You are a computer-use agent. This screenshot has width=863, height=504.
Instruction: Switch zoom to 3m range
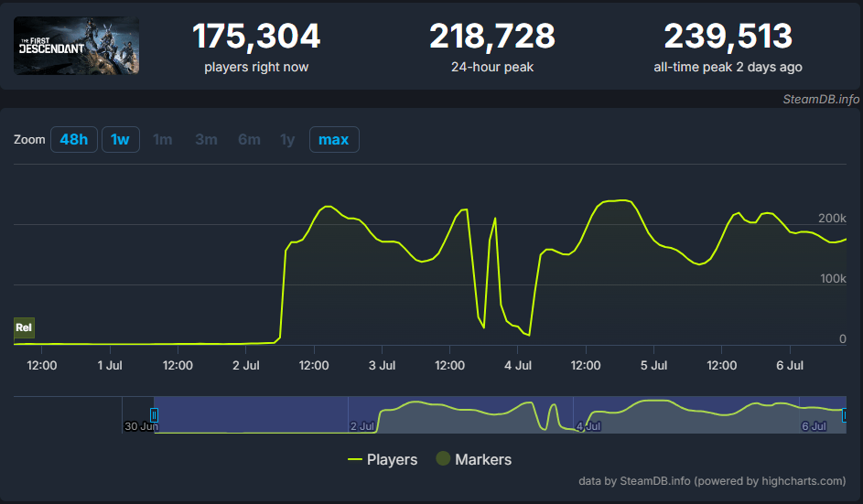(206, 140)
